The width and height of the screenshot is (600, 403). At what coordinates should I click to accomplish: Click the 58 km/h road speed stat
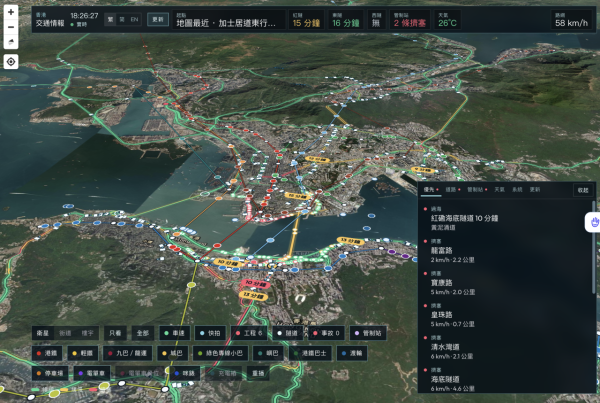(571, 20)
